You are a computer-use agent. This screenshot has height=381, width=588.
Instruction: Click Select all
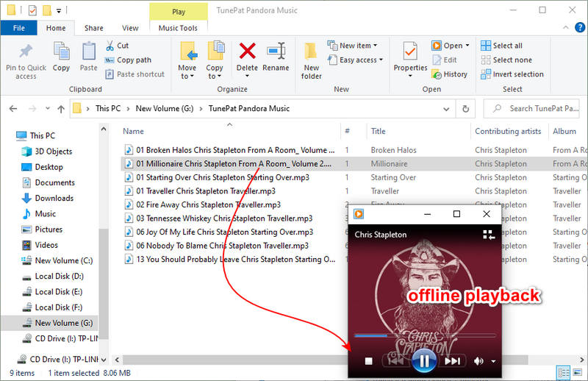[502, 46]
